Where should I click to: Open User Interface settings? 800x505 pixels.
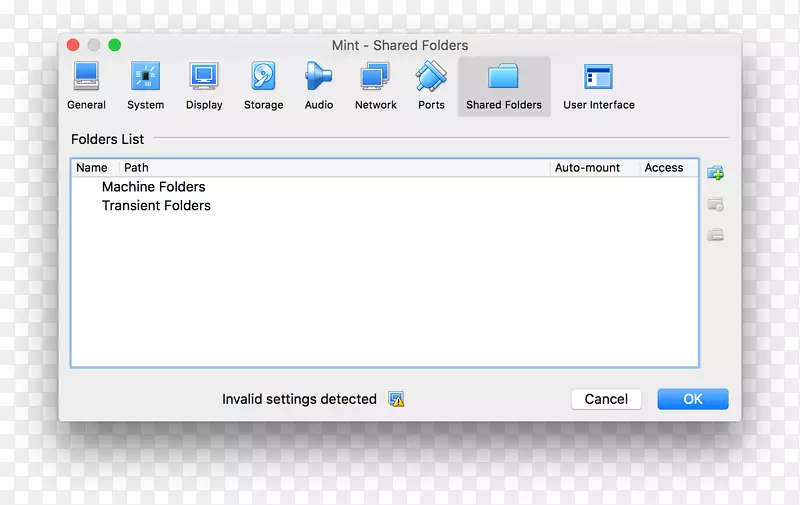(x=598, y=85)
